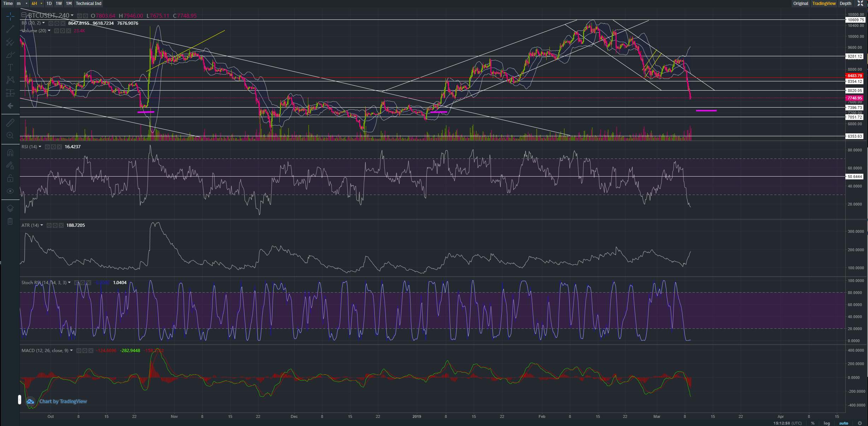Select the trend line drawing tool

[x=10, y=29]
